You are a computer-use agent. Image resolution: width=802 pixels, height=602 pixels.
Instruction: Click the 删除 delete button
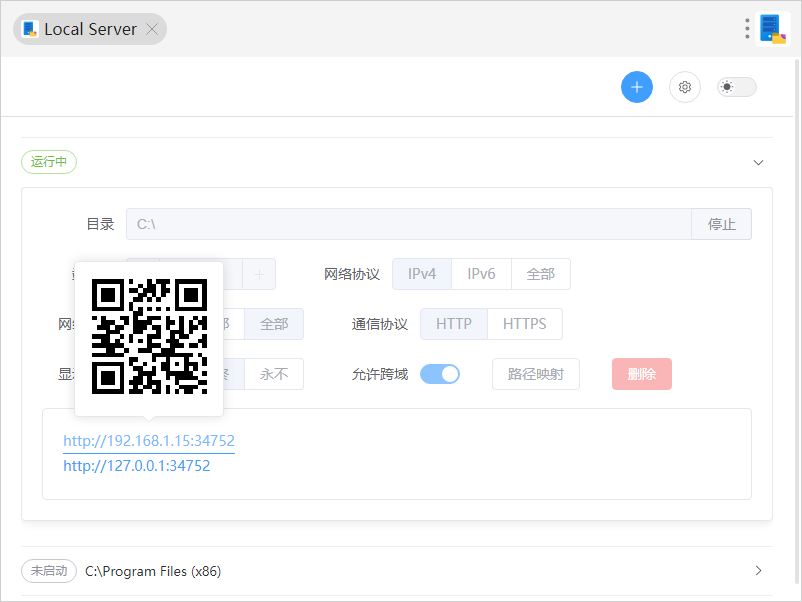(641, 373)
